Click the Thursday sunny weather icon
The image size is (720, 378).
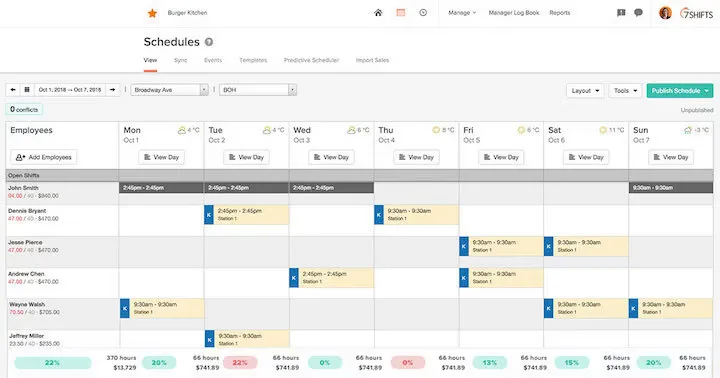pyautogui.click(x=436, y=130)
